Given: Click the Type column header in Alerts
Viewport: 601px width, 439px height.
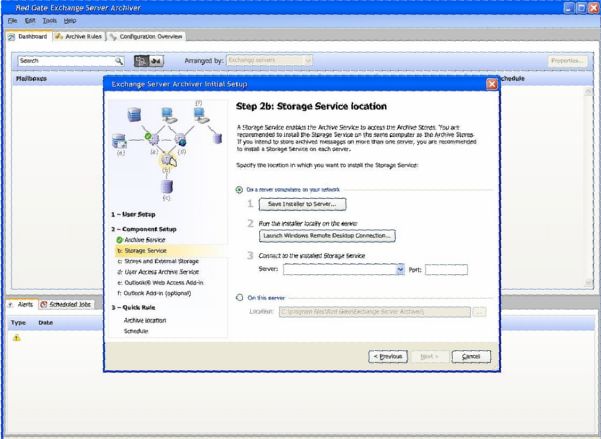Looking at the screenshot, I should 18,323.
